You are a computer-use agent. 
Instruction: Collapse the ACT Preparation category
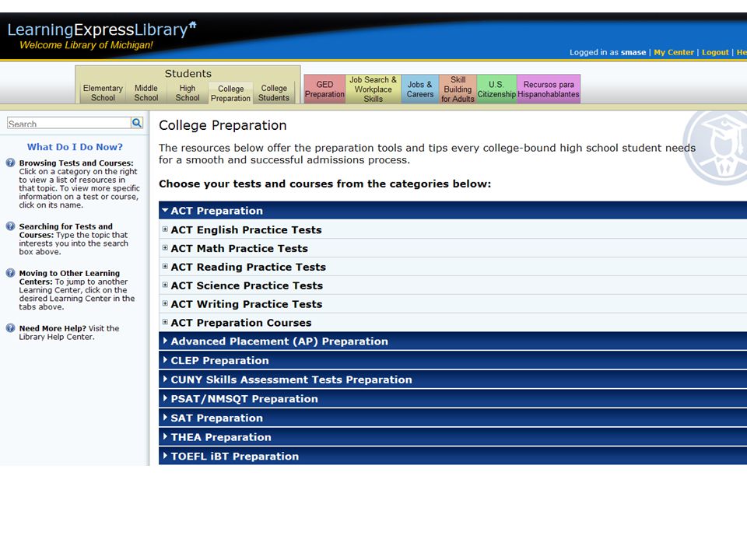click(453, 211)
